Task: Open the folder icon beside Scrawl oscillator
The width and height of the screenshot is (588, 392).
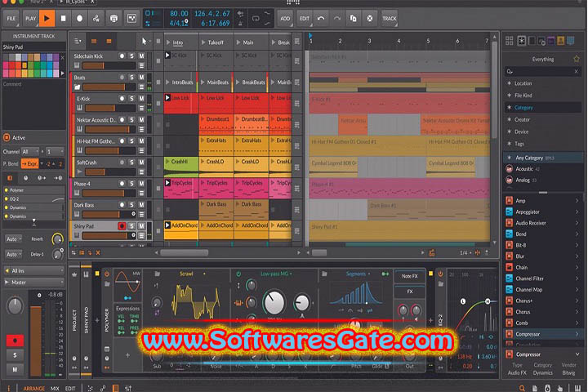Action: (158, 274)
